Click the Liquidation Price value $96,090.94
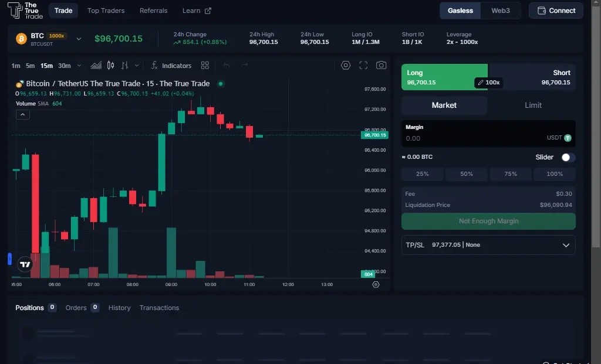 (x=556, y=205)
